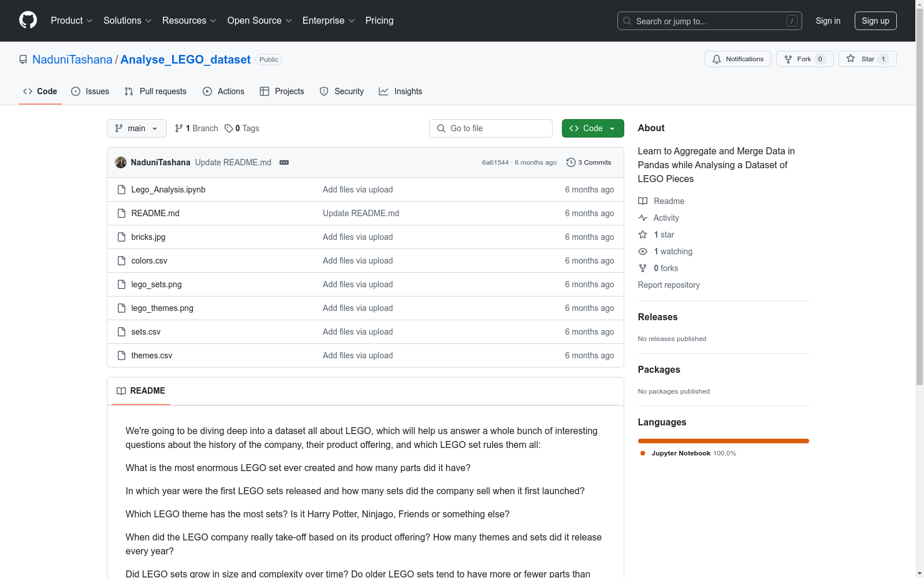Click the page vertical scrollbar
The width and height of the screenshot is (924, 578).
[919, 197]
